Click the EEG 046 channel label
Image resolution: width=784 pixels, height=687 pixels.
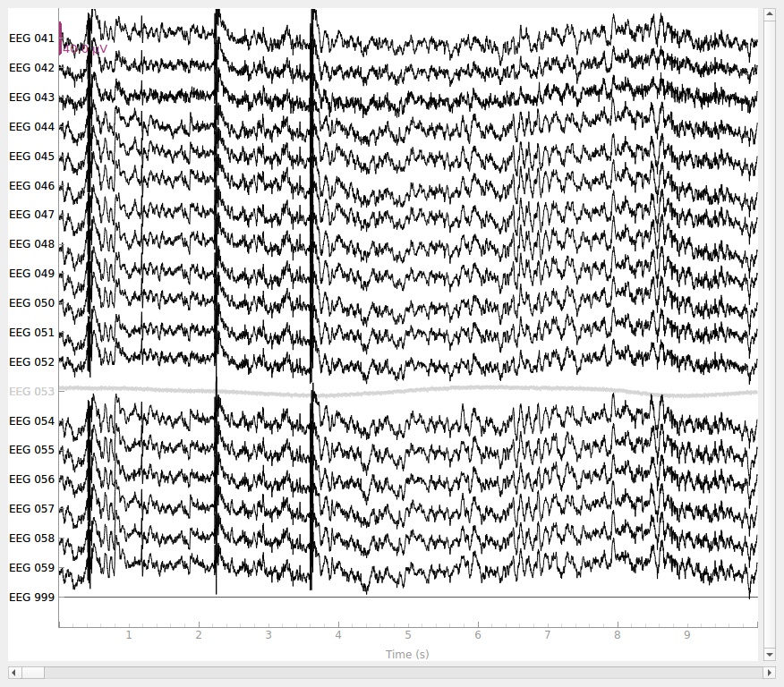pos(31,186)
